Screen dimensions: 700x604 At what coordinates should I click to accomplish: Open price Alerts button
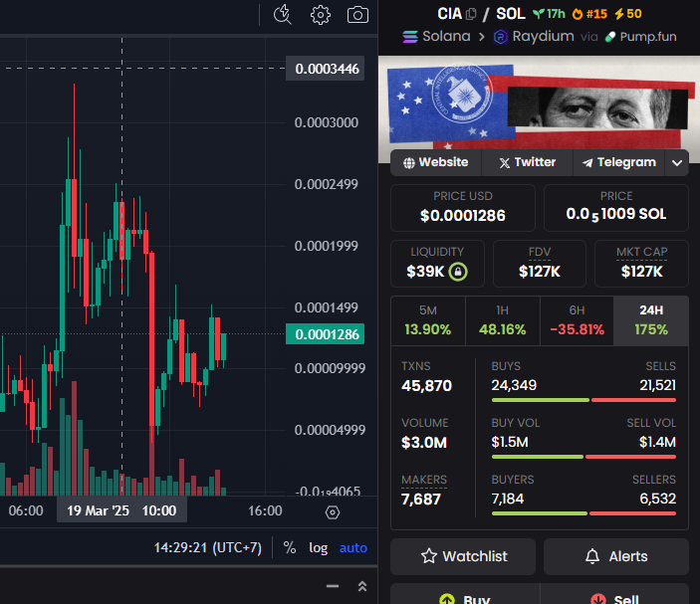tap(616, 556)
